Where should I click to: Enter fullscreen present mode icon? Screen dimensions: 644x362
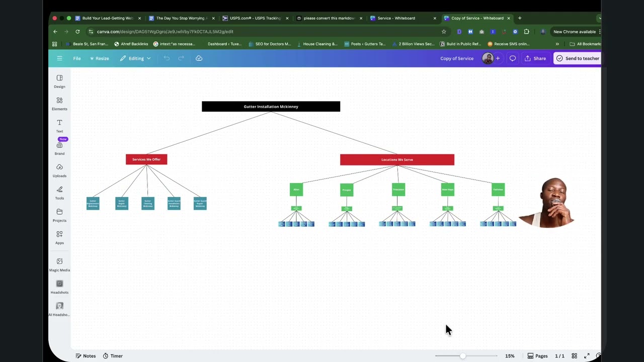point(587,356)
